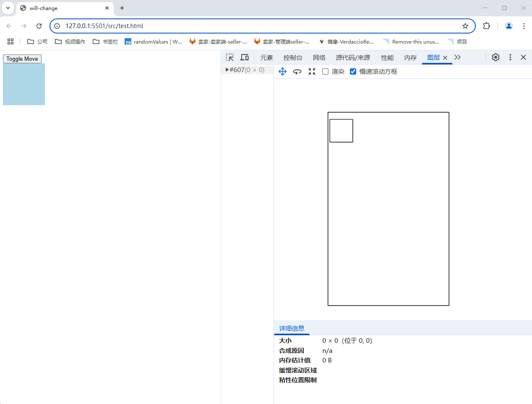Image resolution: width=532 pixels, height=404 pixels.
Task: Open DevTools settings gear
Action: pyautogui.click(x=495, y=57)
